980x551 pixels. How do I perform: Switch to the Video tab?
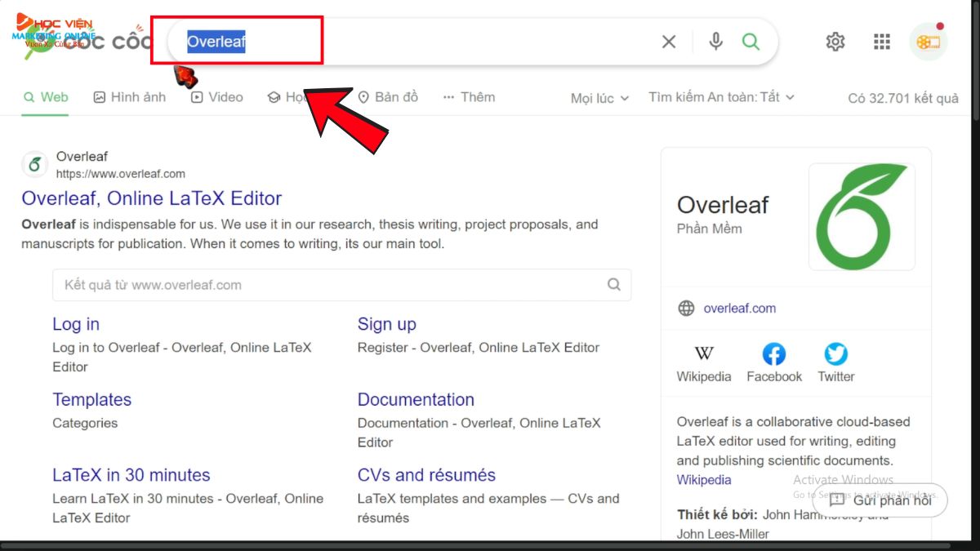217,97
